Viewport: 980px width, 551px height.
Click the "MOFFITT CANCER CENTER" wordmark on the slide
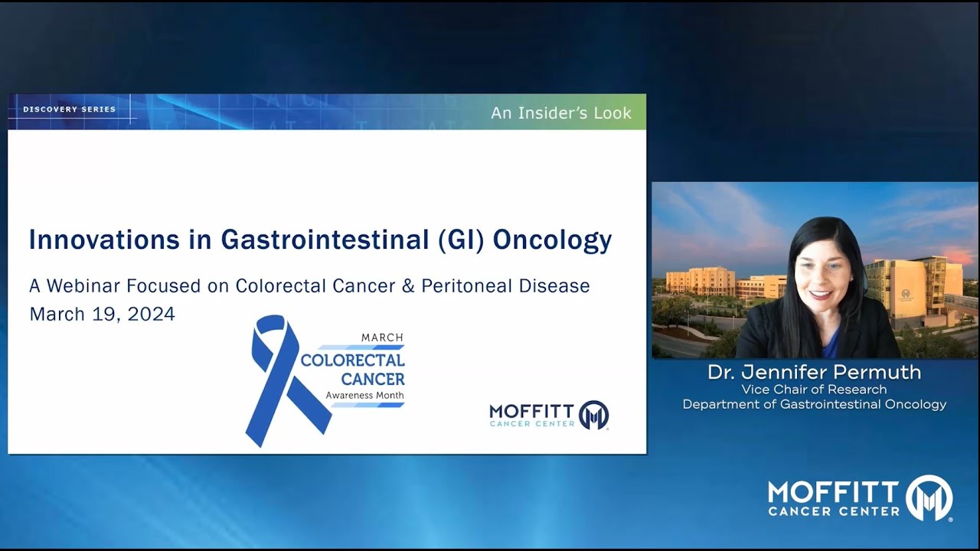[532, 416]
